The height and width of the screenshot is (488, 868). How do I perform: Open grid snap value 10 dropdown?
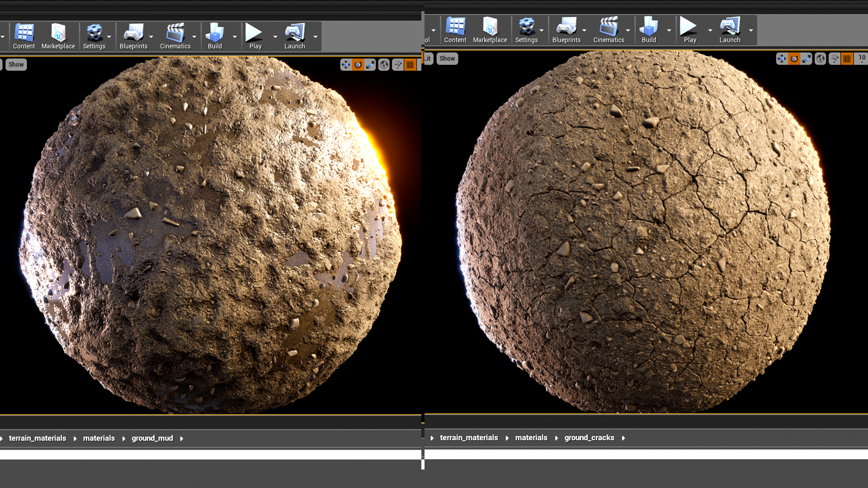pos(862,58)
